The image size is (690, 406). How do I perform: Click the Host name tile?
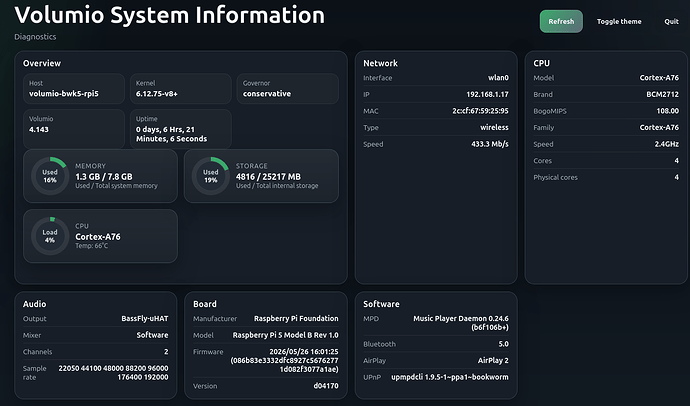pos(74,89)
